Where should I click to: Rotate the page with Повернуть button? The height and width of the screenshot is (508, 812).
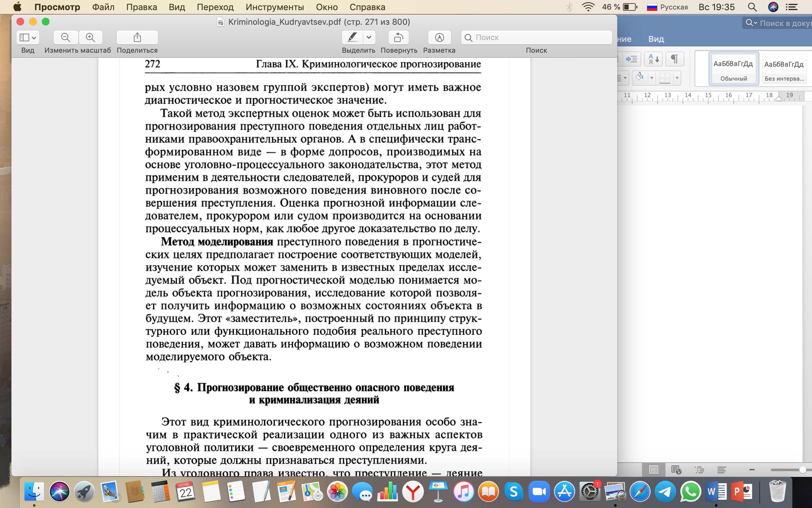(399, 37)
